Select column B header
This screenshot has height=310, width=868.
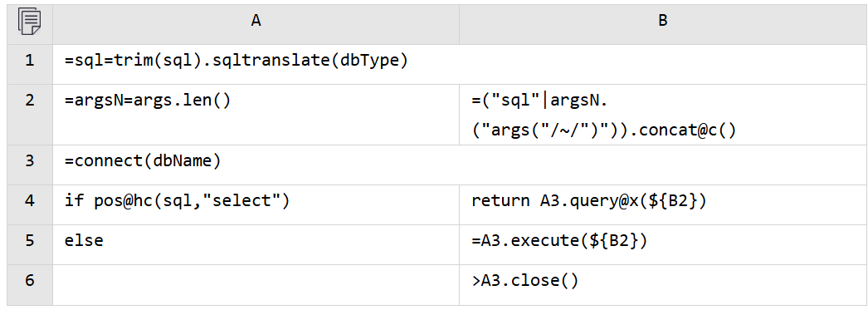click(x=663, y=23)
